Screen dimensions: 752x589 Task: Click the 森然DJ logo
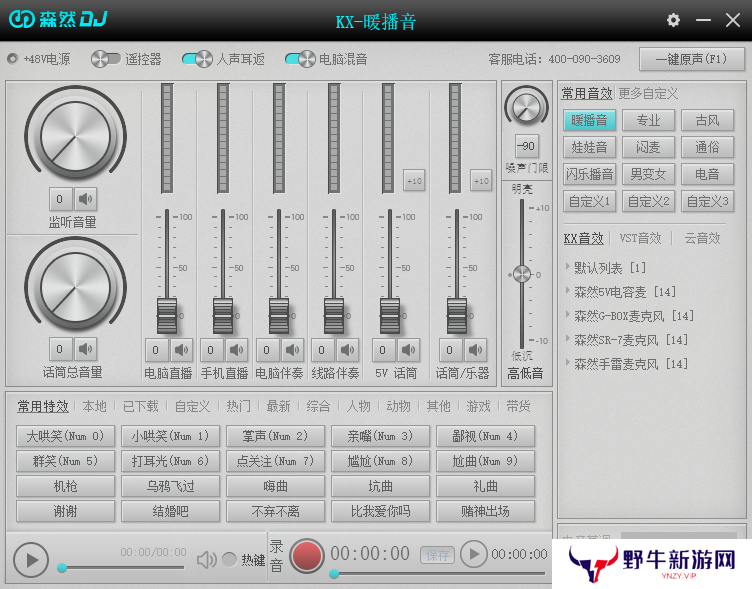58,19
